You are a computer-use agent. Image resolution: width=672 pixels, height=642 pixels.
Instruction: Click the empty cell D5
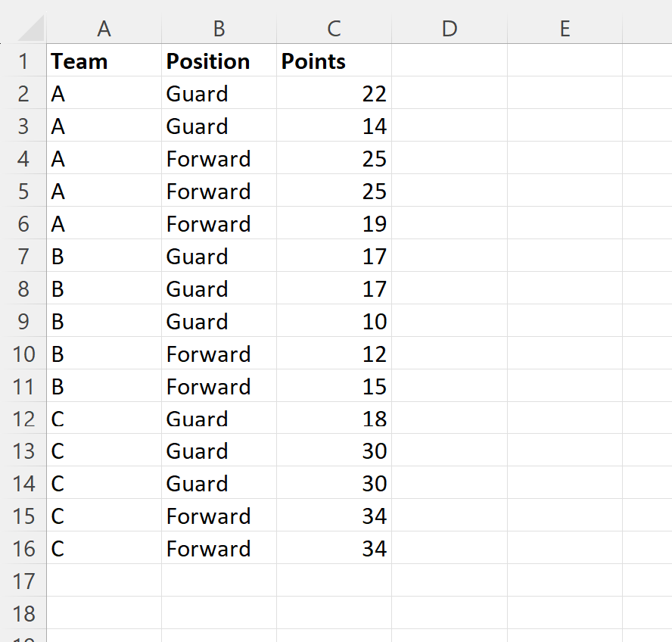click(x=449, y=191)
